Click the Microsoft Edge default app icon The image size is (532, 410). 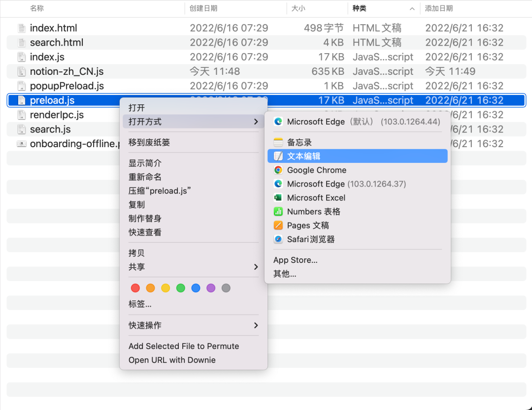pos(278,122)
